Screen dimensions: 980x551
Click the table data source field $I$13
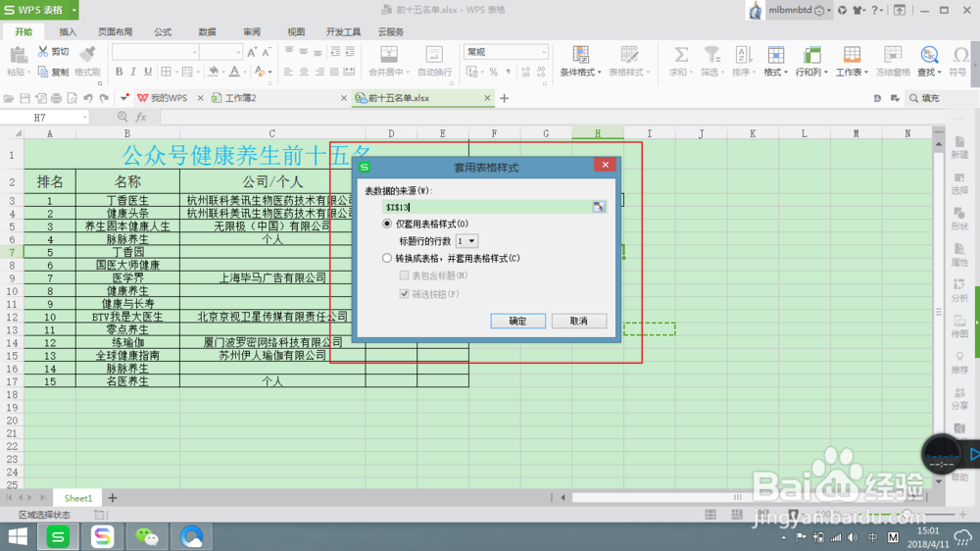point(487,207)
